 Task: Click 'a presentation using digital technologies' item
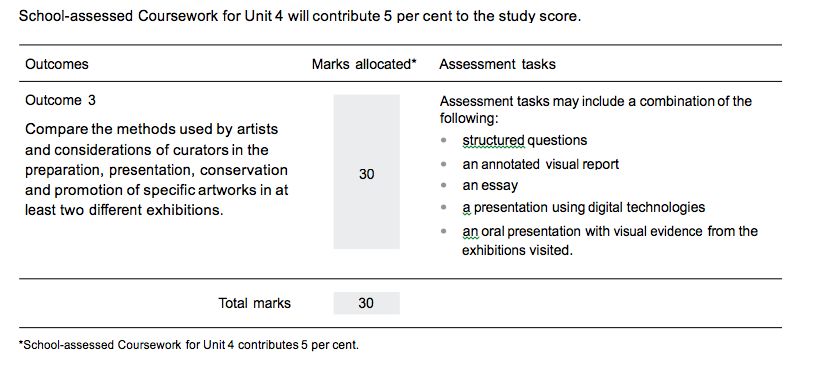(584, 207)
